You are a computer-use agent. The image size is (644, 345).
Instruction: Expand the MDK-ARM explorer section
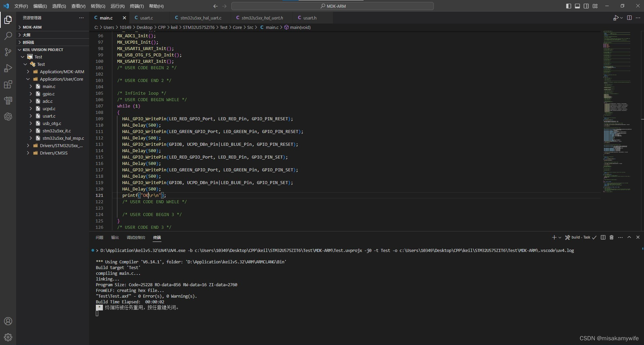pyautogui.click(x=53, y=27)
